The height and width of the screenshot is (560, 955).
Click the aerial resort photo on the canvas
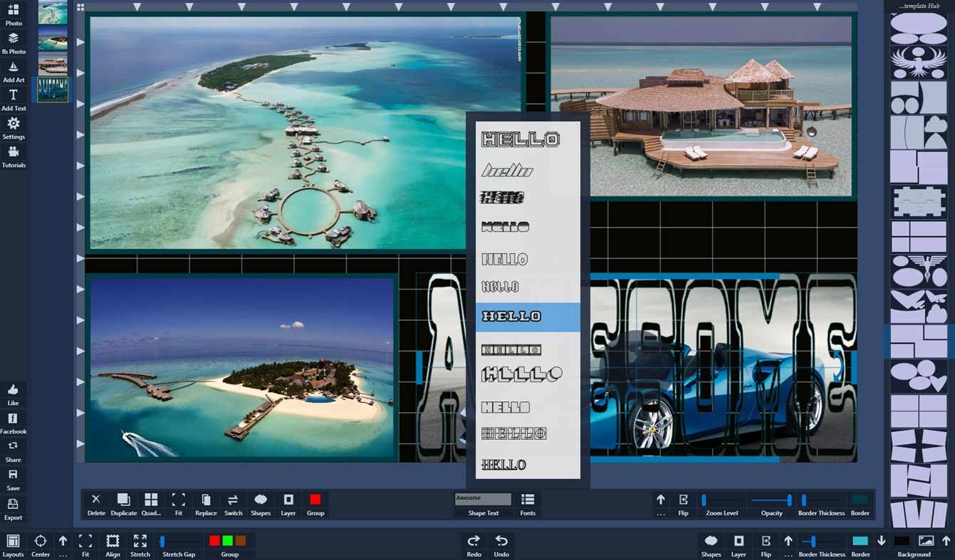coord(306,132)
